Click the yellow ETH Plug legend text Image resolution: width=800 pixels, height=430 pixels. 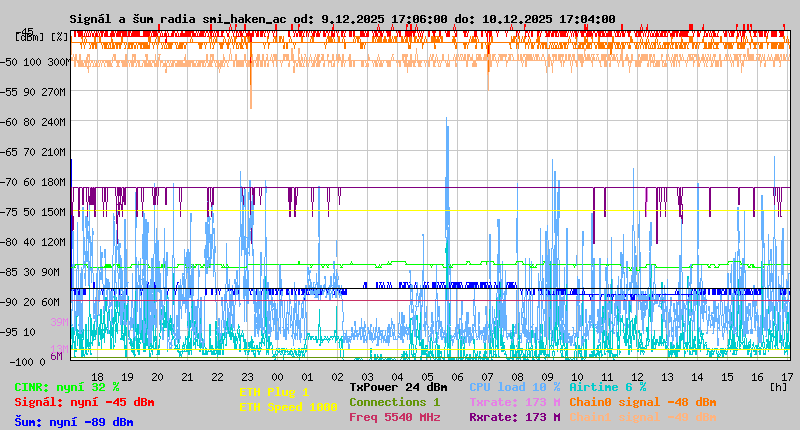point(274,392)
